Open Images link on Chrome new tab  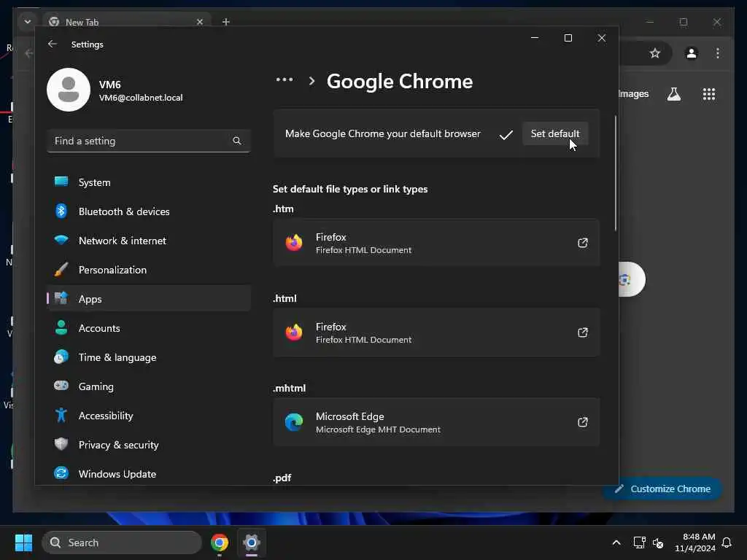click(x=634, y=94)
